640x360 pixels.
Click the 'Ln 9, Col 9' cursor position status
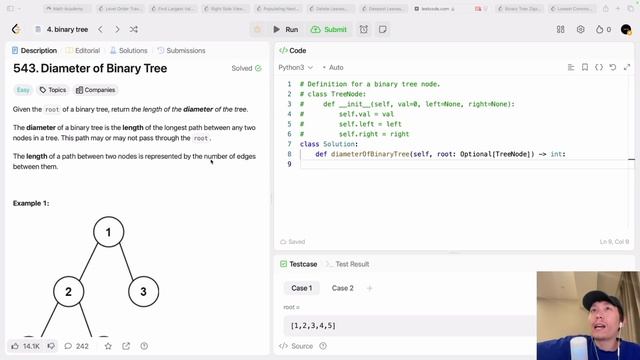coord(614,242)
